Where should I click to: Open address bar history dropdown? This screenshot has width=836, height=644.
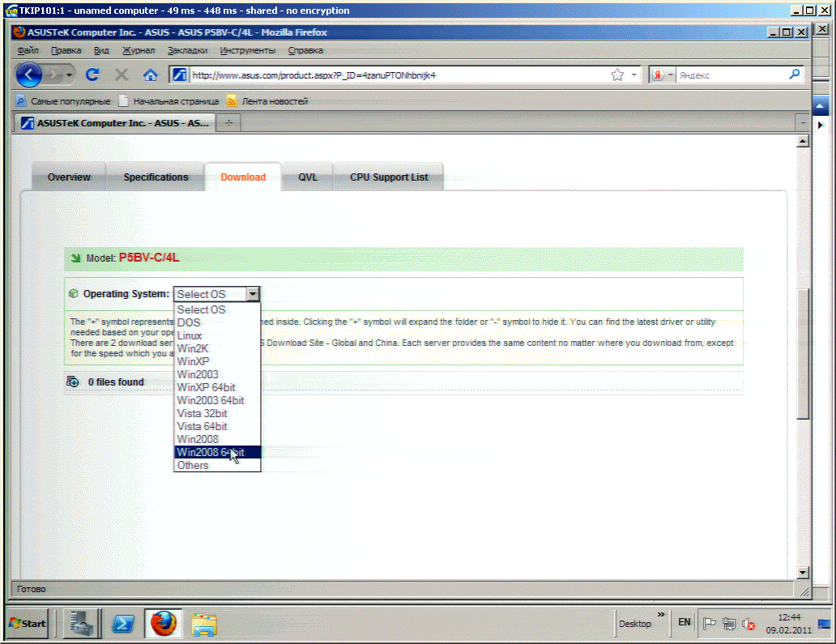click(x=634, y=75)
